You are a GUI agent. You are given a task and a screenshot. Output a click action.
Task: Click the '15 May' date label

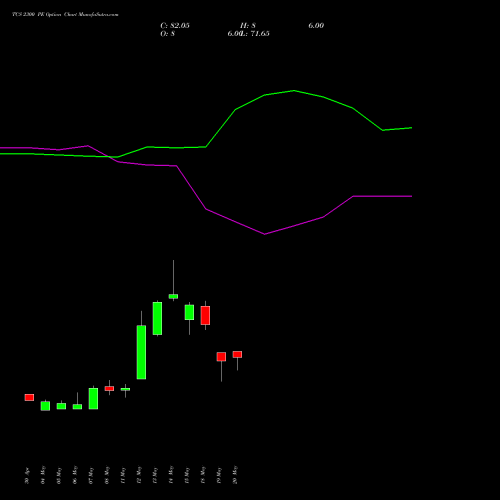(187, 475)
